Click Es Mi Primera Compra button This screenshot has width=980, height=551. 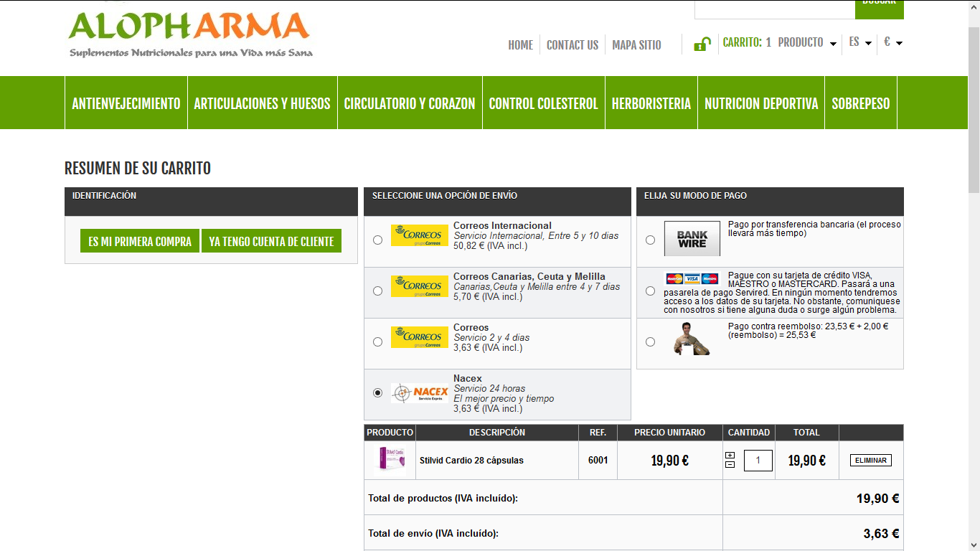140,241
